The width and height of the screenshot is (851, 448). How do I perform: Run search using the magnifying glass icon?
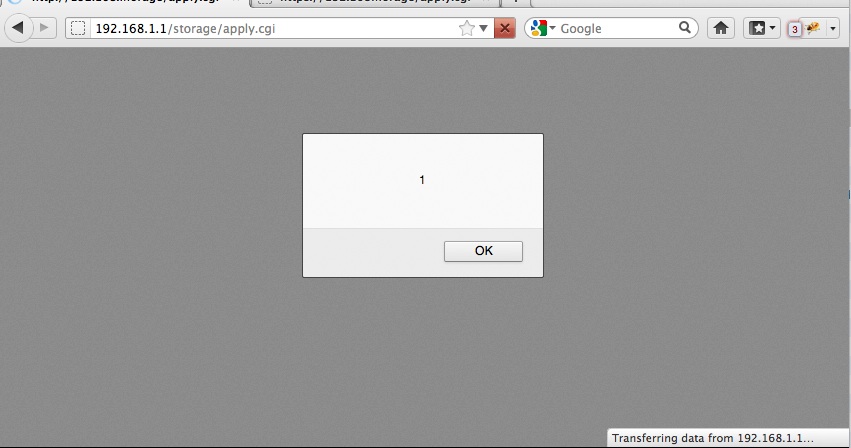(685, 27)
